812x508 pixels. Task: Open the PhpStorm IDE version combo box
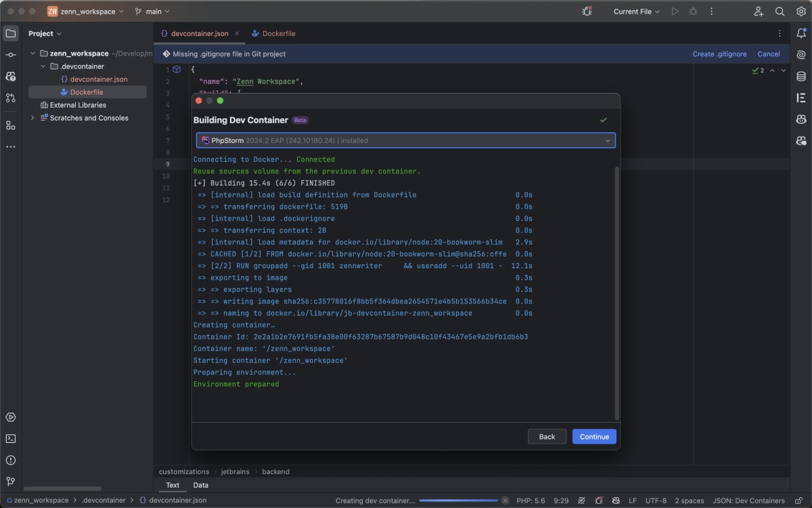tap(406, 140)
